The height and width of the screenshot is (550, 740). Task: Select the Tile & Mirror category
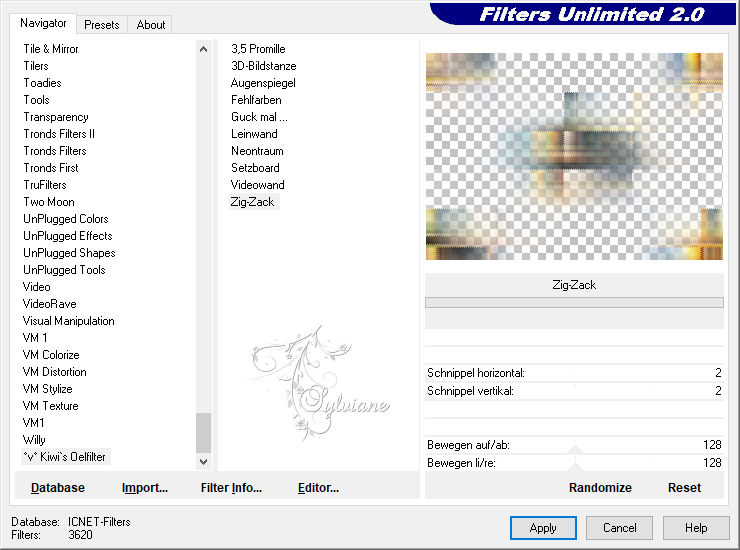[51, 49]
